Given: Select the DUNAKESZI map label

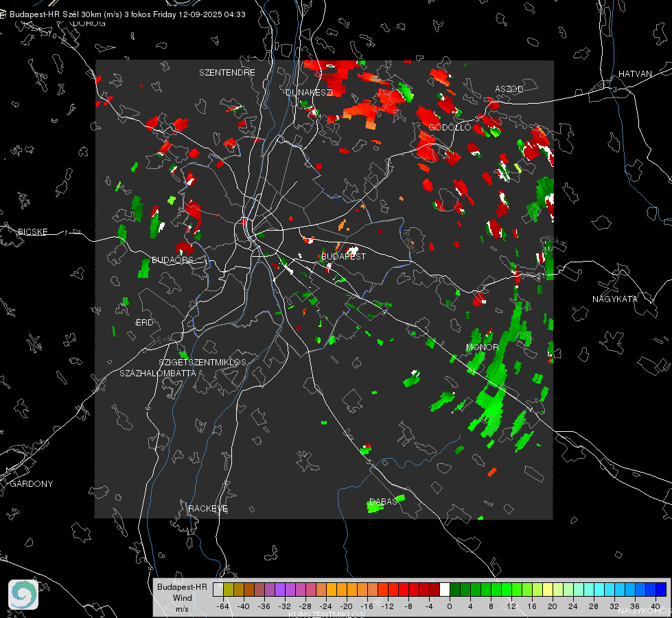Looking at the screenshot, I should (309, 92).
